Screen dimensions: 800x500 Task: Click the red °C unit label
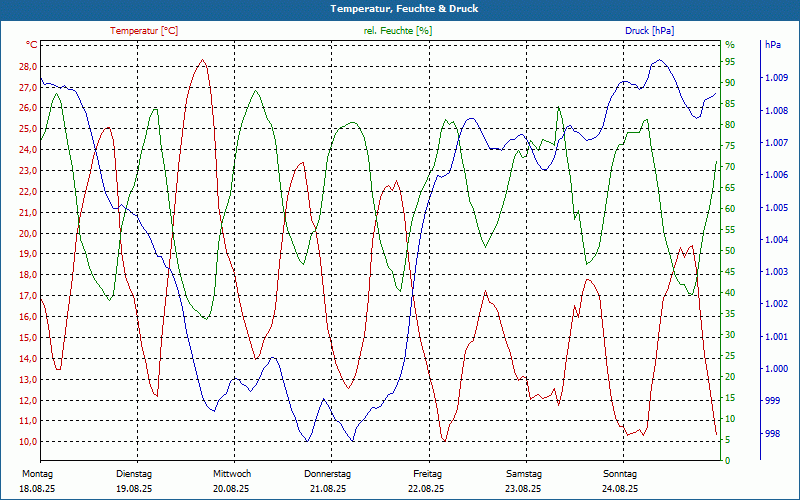pyautogui.click(x=32, y=45)
